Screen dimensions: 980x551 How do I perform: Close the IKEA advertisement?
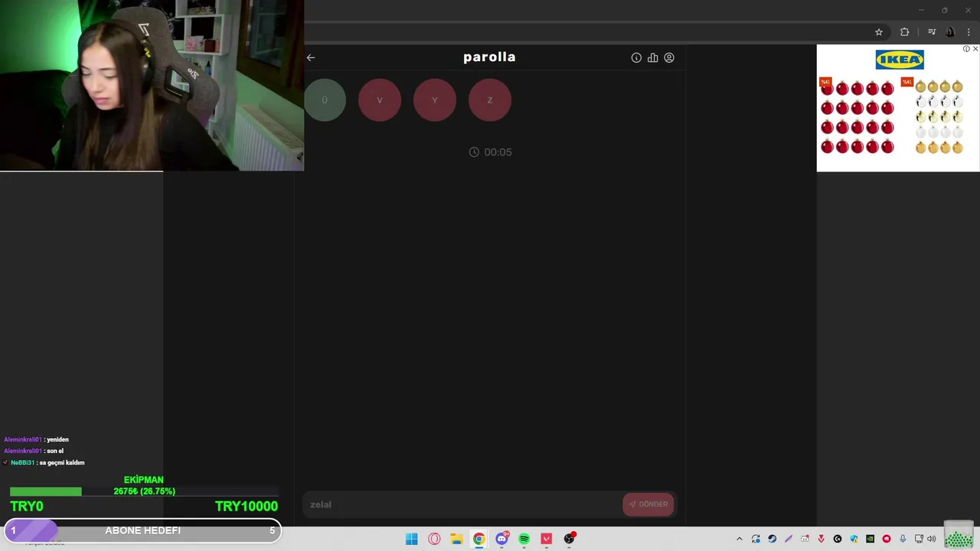[975, 49]
